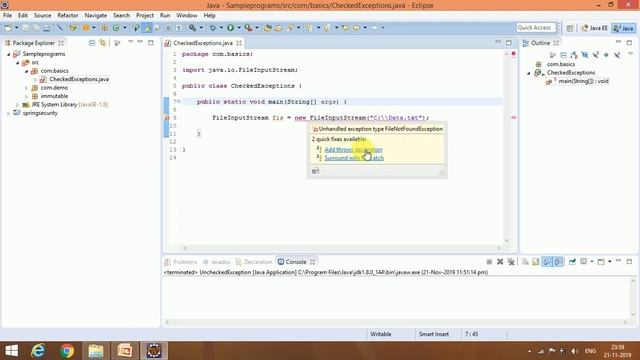Viewport: 640px width, 360px height.
Task: Toggle Show Console on standard output change
Action: [547, 262]
